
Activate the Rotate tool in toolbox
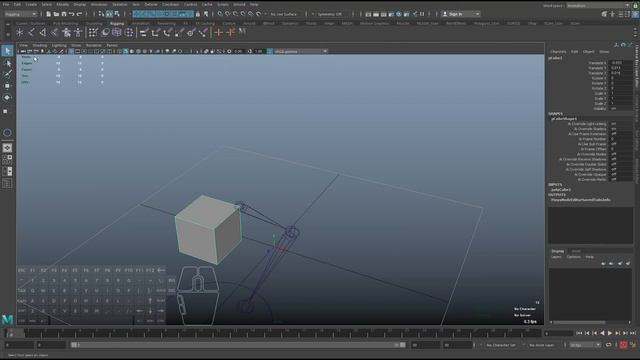pos(7,98)
